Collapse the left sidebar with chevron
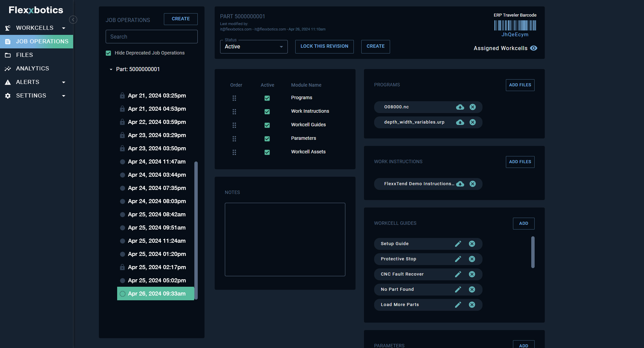This screenshot has width=644, height=348. click(73, 20)
